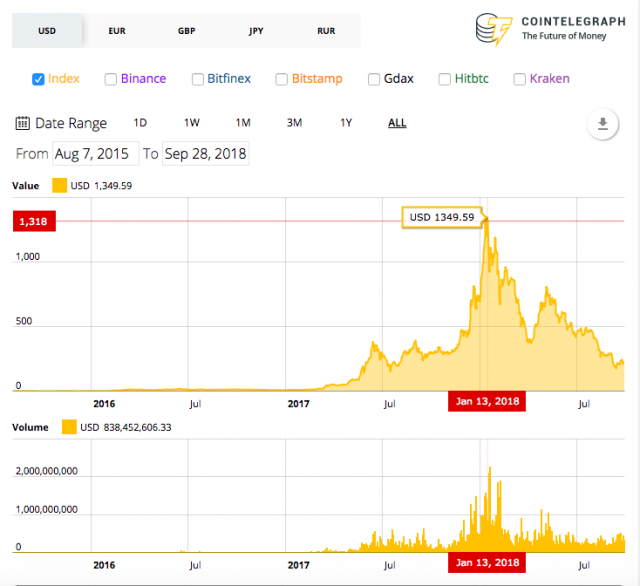Click the Value legend color swatch
This screenshot has height=586, width=640.
(60, 186)
